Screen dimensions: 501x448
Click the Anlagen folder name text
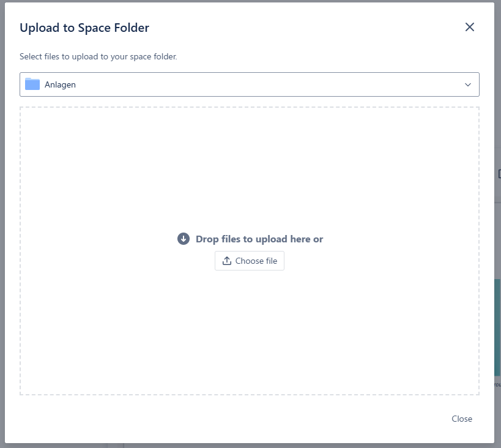tap(60, 84)
